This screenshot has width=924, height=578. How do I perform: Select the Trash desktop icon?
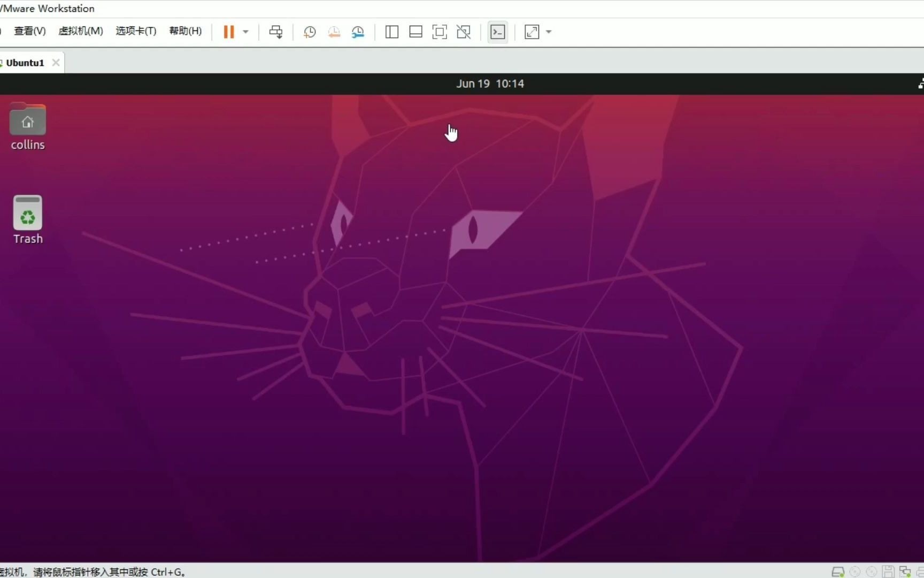coord(28,220)
